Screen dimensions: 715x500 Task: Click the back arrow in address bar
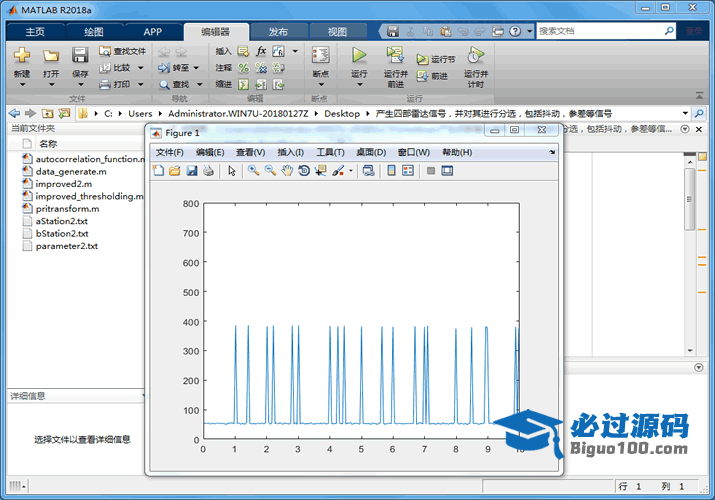14,113
